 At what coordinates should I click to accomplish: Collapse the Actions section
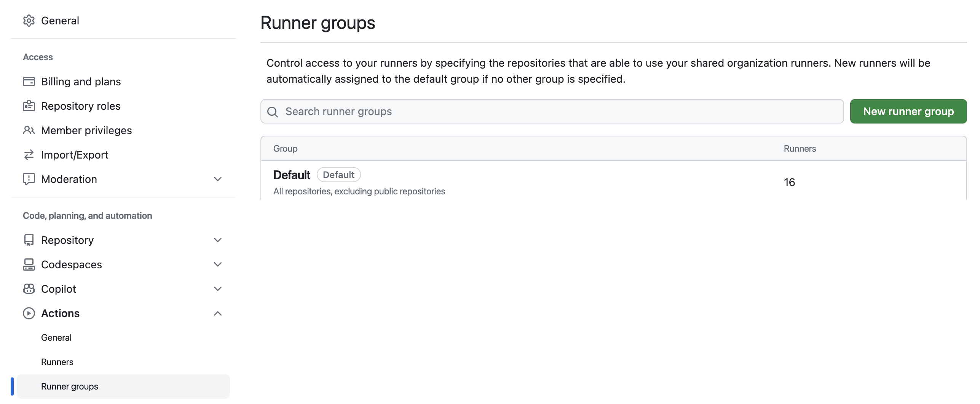click(217, 313)
